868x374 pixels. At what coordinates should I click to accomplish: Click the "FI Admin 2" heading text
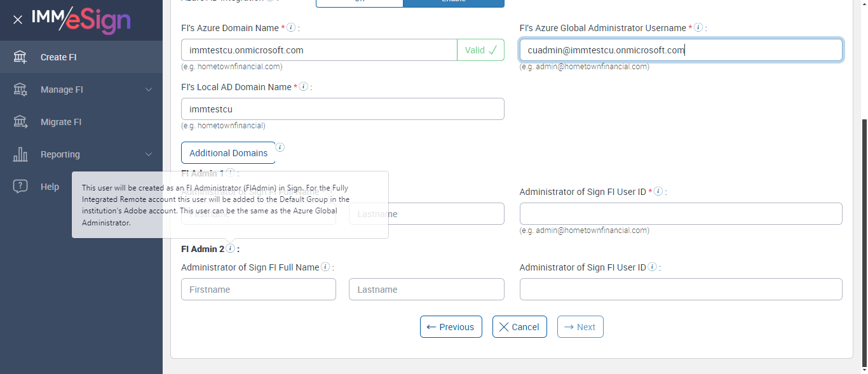click(203, 249)
